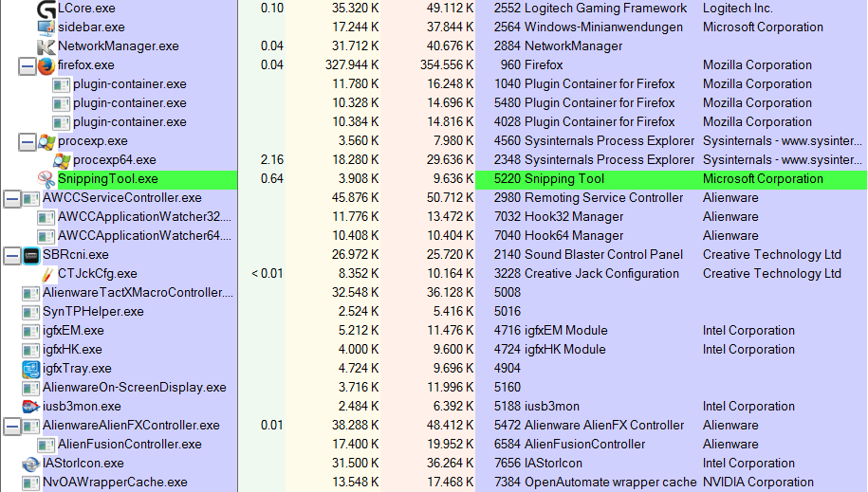
Task: Collapse the firefox.exe process tree
Action: coord(27,65)
